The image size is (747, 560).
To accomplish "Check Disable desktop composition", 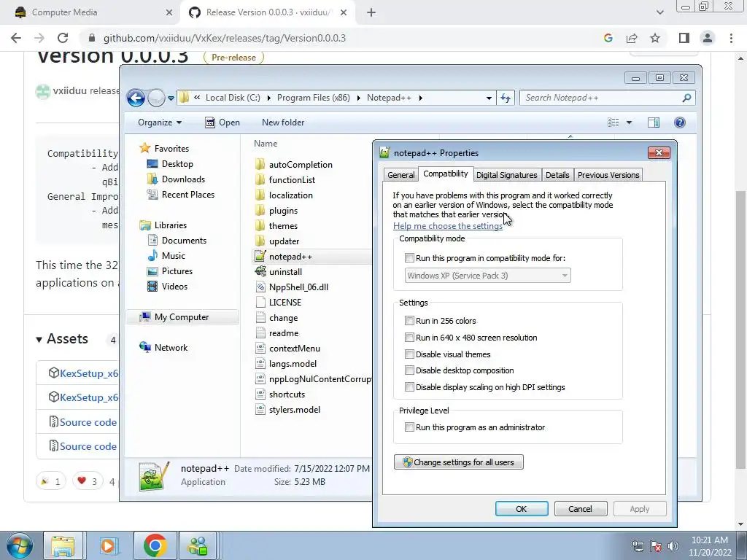I will pos(409,370).
